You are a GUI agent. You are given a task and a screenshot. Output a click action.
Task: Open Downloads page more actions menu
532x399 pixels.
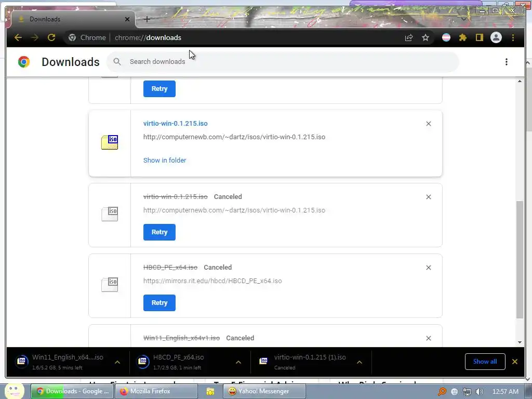pyautogui.click(x=506, y=62)
